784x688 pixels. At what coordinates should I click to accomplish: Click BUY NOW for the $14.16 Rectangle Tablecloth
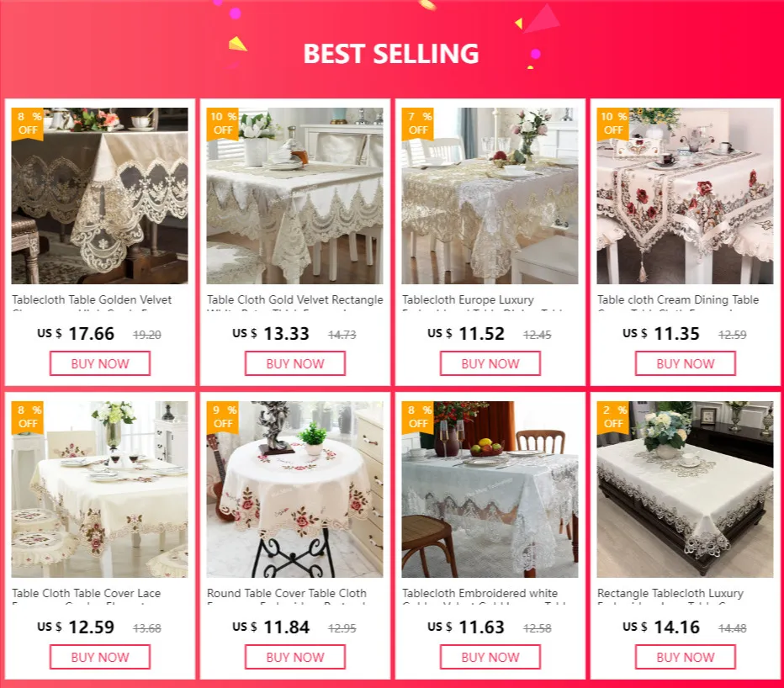coord(686,657)
